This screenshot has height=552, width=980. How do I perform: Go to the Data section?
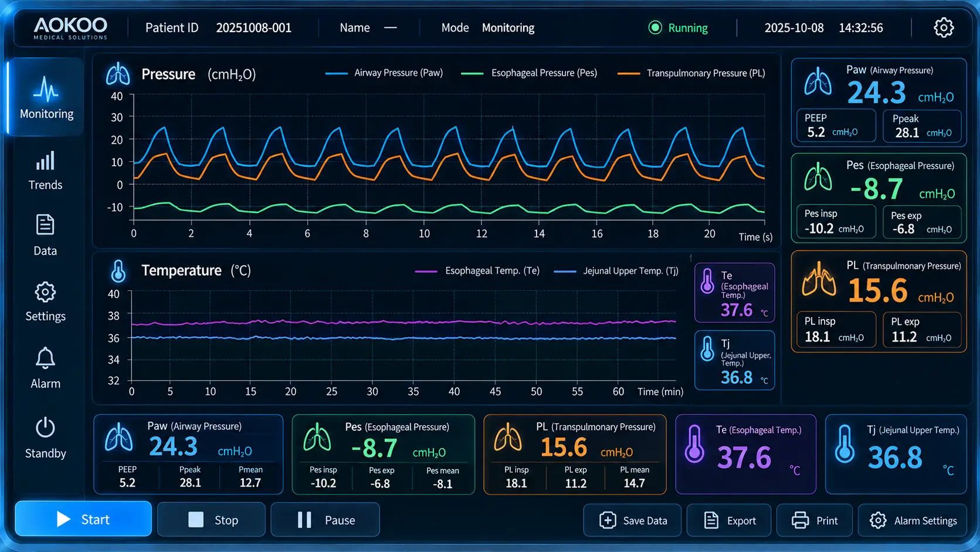tap(45, 236)
